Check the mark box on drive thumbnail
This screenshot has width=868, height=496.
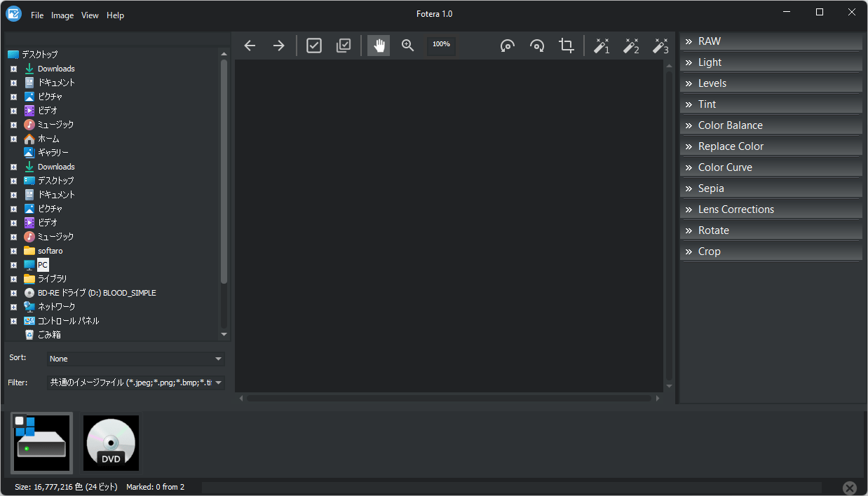(x=20, y=421)
